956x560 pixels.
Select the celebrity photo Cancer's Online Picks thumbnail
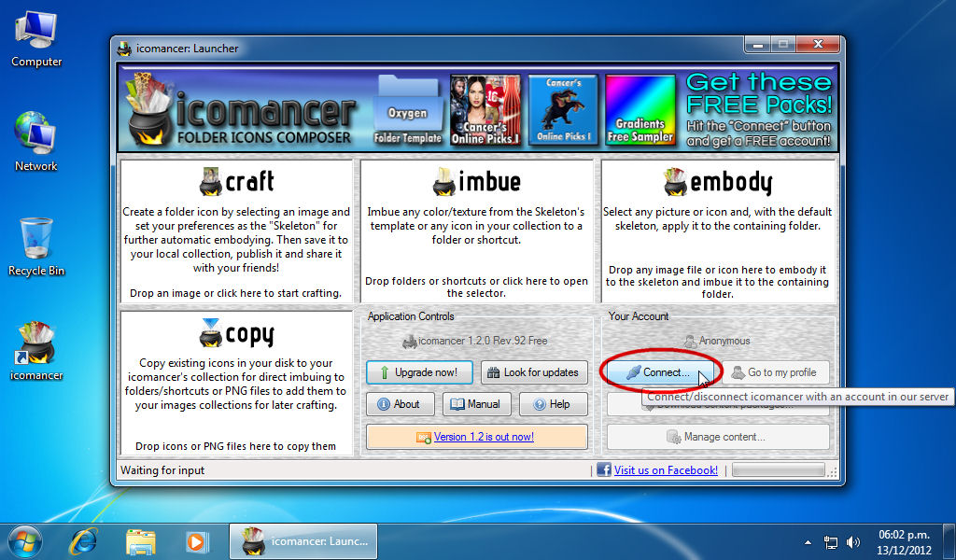pyautogui.click(x=485, y=110)
